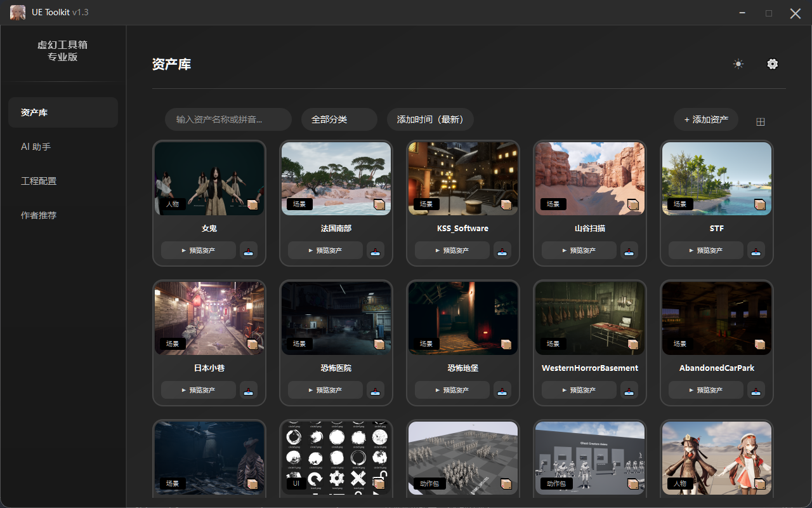Viewport: 812px width, 508px height.
Task: Click the package box icon on 法国南部 thumbnail
Action: pos(379,204)
